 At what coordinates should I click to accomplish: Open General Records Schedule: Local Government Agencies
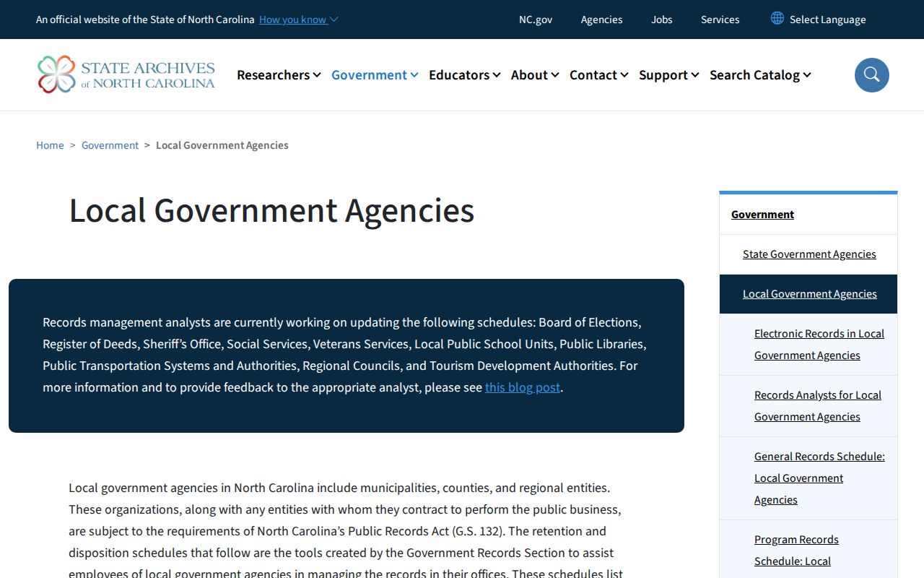click(819, 478)
